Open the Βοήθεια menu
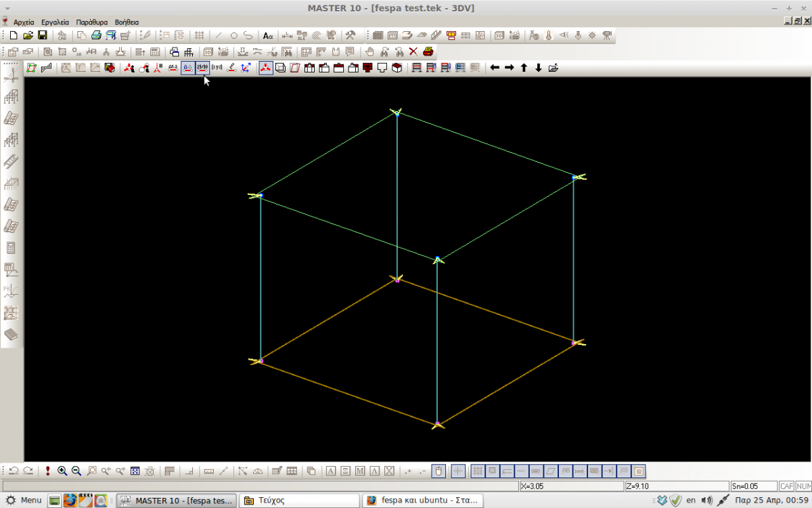Image resolution: width=812 pixels, height=508 pixels. [x=127, y=22]
